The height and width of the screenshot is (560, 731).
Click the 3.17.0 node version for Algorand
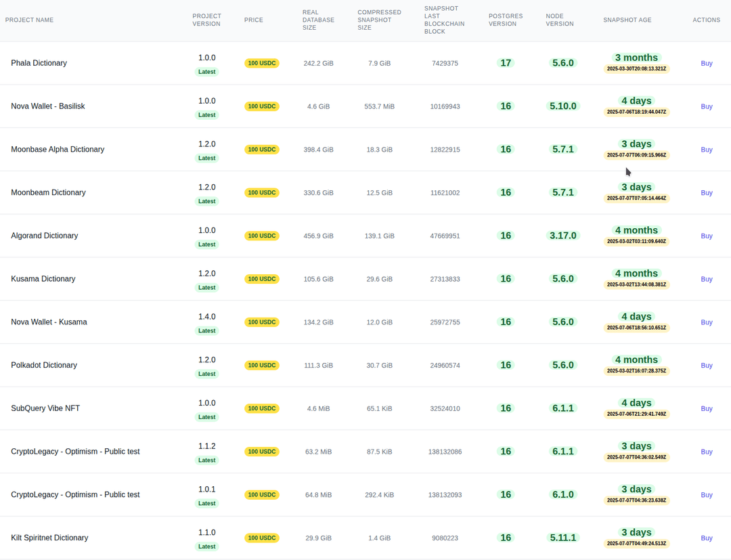click(562, 236)
